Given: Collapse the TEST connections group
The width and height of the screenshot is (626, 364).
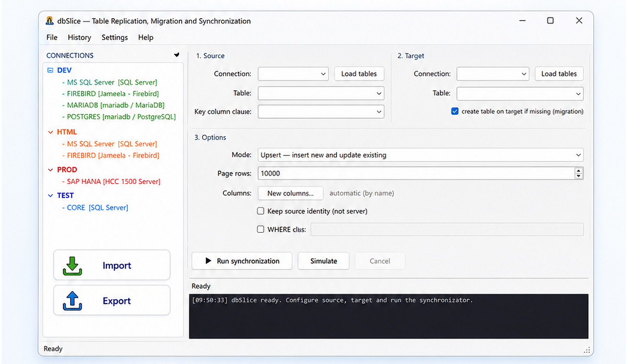Looking at the screenshot, I should (x=50, y=195).
